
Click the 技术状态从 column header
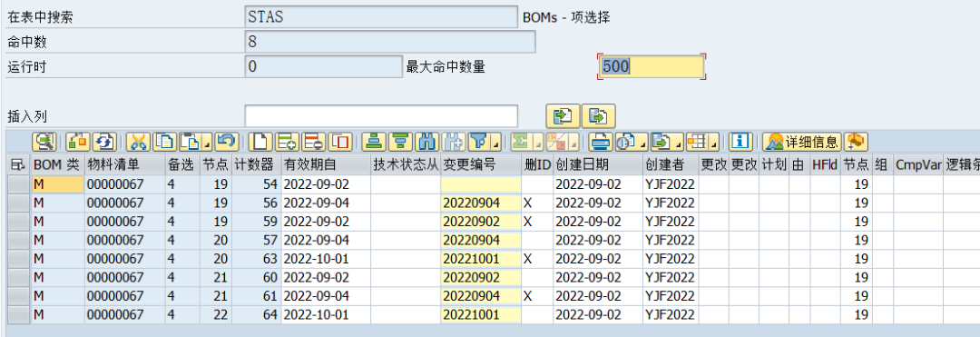[x=405, y=165]
